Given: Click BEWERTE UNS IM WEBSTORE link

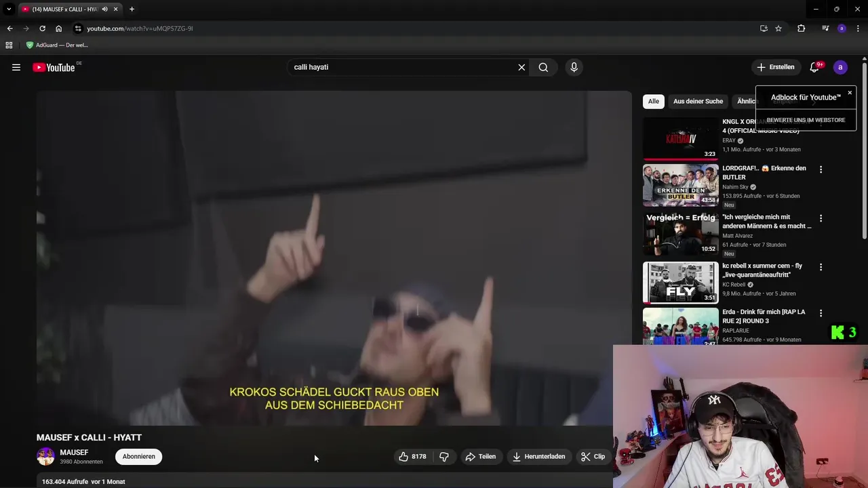Looking at the screenshot, I should pos(806,120).
